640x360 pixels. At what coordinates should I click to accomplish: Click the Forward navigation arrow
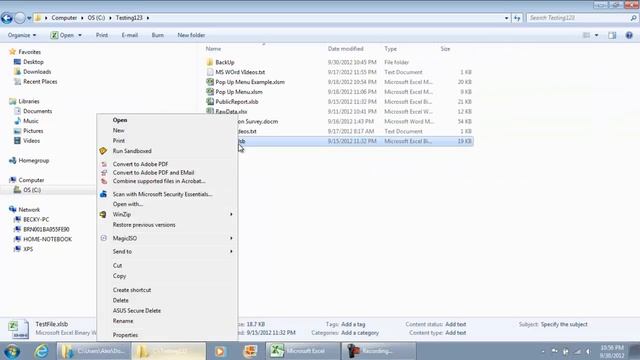[20, 18]
